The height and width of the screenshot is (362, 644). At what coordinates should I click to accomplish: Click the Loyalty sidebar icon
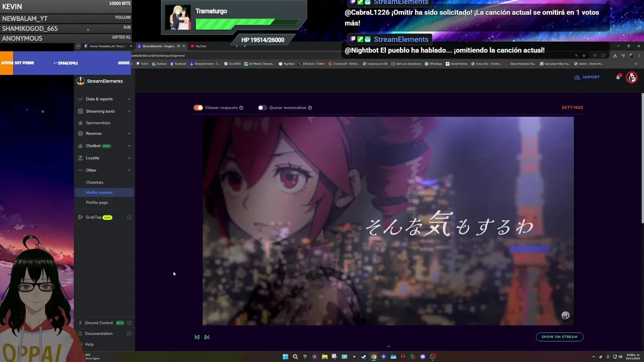[x=80, y=158]
